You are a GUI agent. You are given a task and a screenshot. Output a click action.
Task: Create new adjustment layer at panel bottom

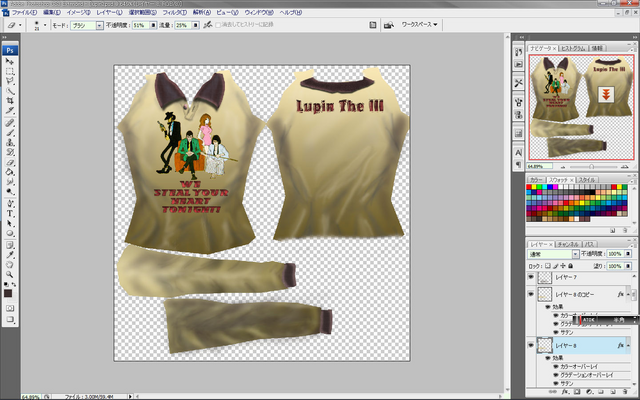pyautogui.click(x=589, y=392)
